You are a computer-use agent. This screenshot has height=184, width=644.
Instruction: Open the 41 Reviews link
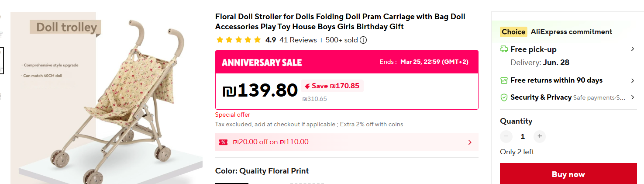(298, 40)
